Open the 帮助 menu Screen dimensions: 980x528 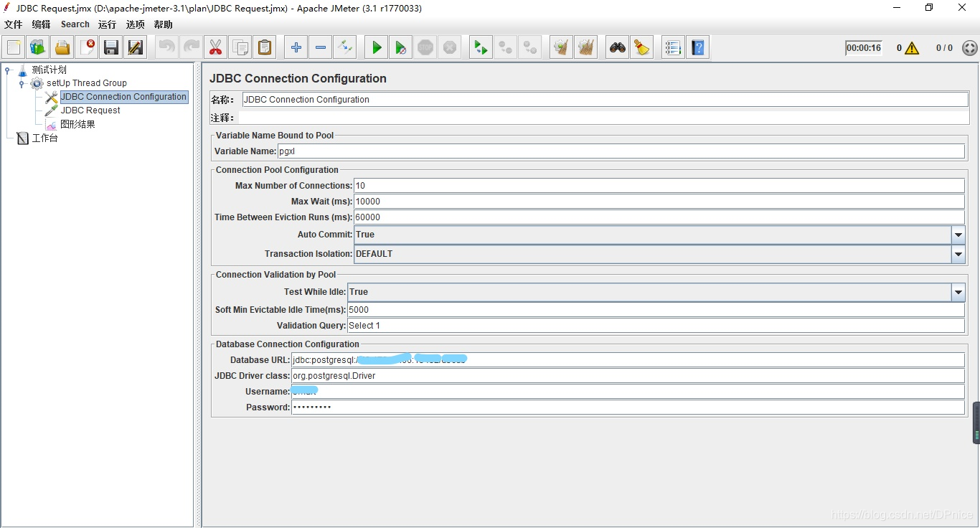point(164,24)
